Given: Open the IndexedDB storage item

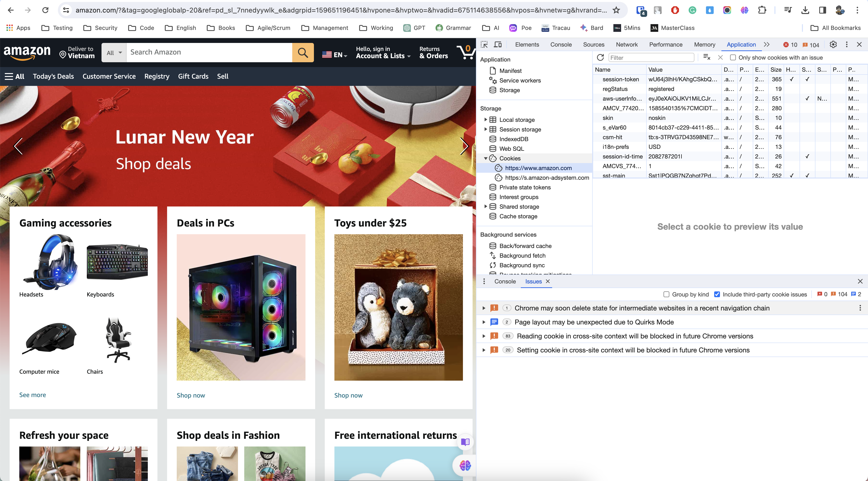Looking at the screenshot, I should [514, 139].
